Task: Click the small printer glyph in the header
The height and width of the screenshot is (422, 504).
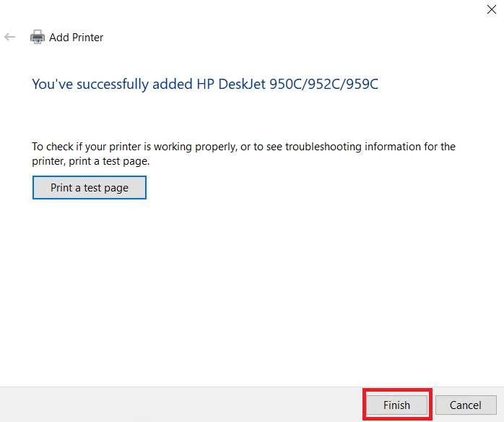Action: (x=38, y=37)
